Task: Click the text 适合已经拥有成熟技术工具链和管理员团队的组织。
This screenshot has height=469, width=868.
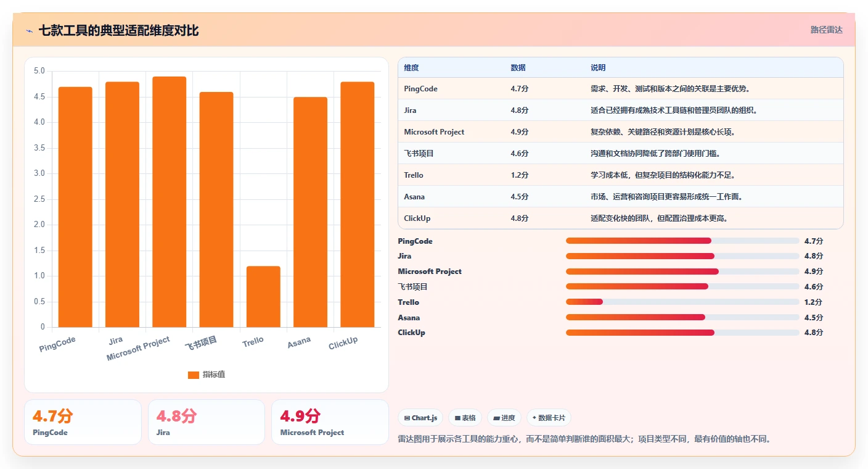Action: coord(674,110)
